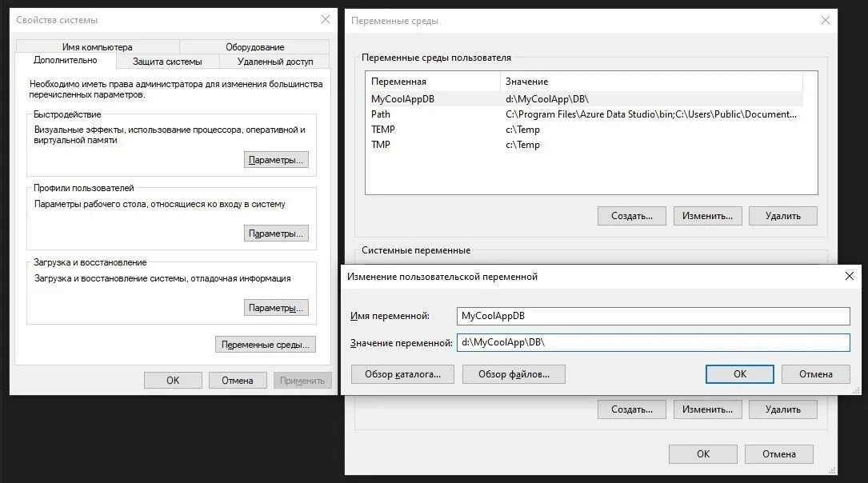Image resolution: width=868 pixels, height=483 pixels.
Task: Confirm variable edit with OK
Action: point(739,374)
